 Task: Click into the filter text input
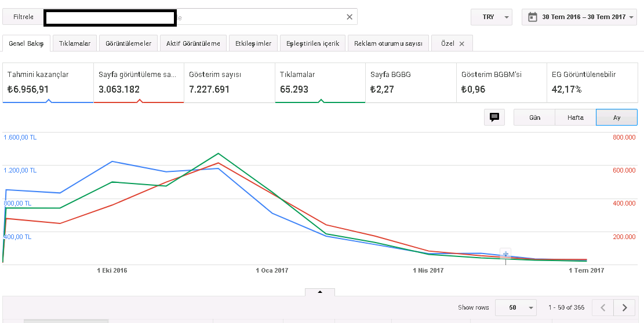[x=261, y=17]
